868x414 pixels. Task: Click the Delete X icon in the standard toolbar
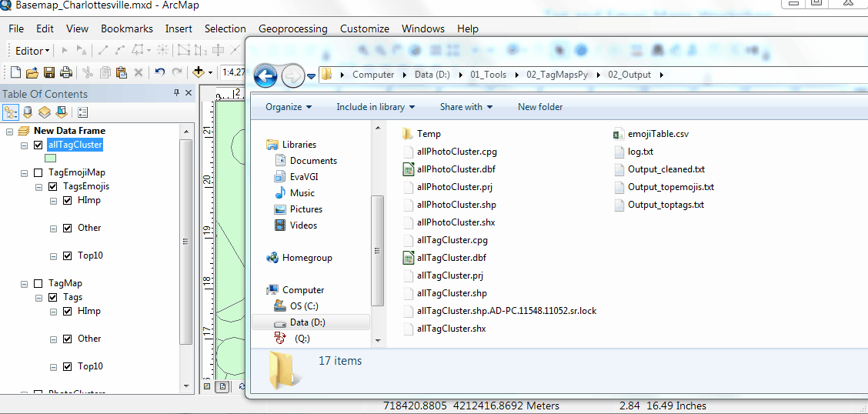(139, 72)
